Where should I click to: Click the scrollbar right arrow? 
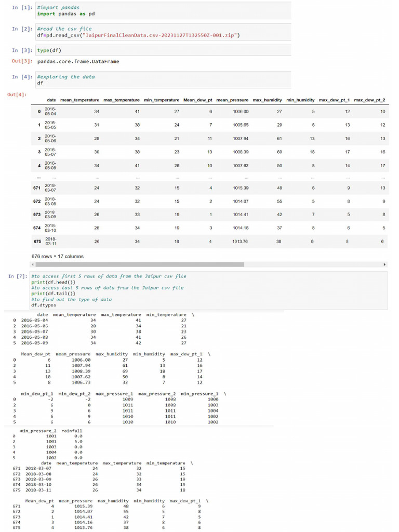(x=384, y=264)
